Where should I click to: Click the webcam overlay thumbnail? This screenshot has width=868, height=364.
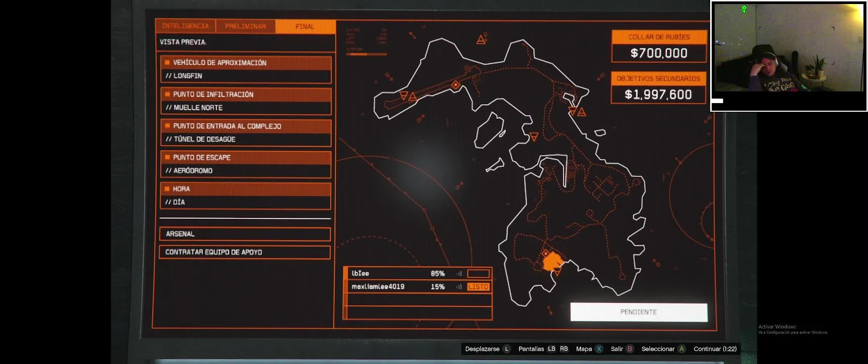(789, 56)
